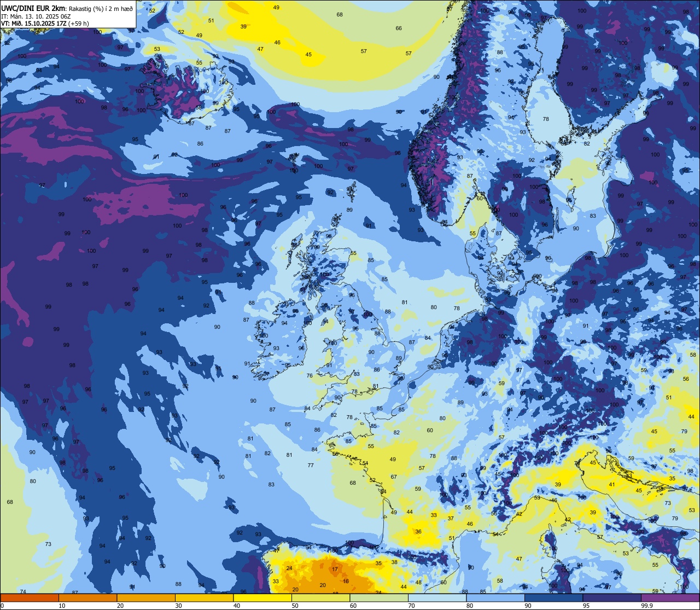Click the legend tick label 20
The image size is (700, 610).
[x=120, y=606]
